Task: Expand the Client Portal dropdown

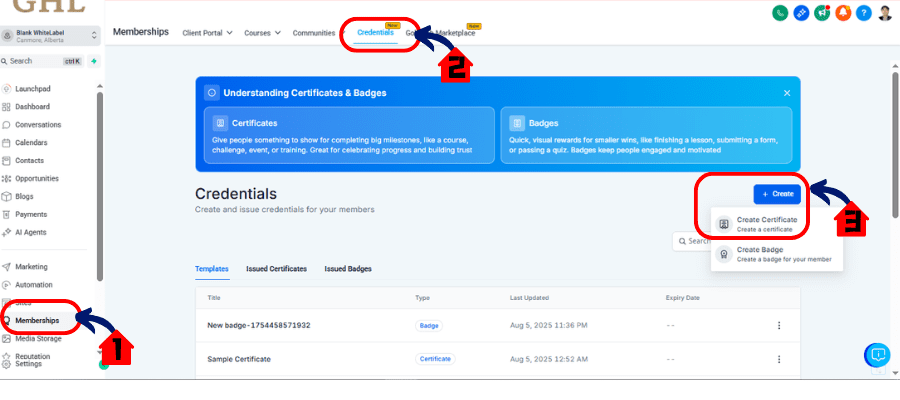Action: pos(207,33)
